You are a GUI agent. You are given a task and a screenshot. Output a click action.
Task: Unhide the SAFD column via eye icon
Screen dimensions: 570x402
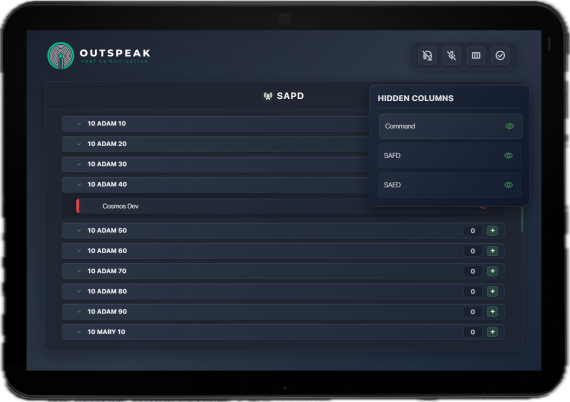tap(509, 156)
